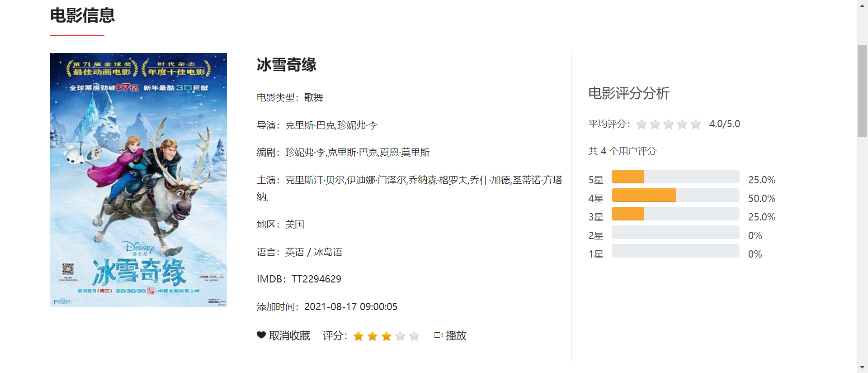Screen dimensions: 868x373
Task: Click the 4星 rating progress bar
Action: pyautogui.click(x=675, y=195)
